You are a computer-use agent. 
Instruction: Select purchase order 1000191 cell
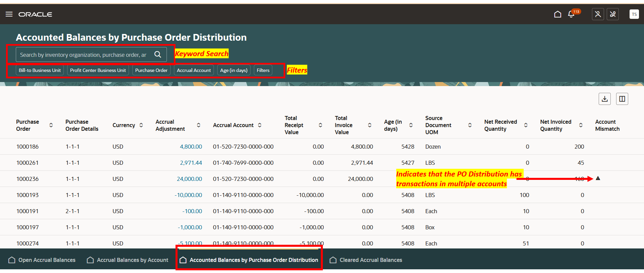[28, 211]
